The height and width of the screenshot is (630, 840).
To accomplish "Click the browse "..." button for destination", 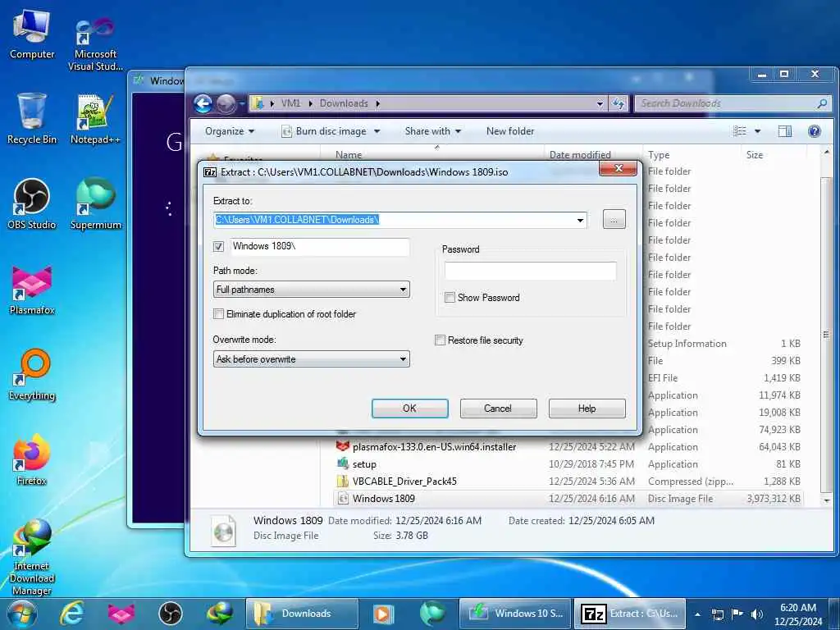I will tap(614, 220).
